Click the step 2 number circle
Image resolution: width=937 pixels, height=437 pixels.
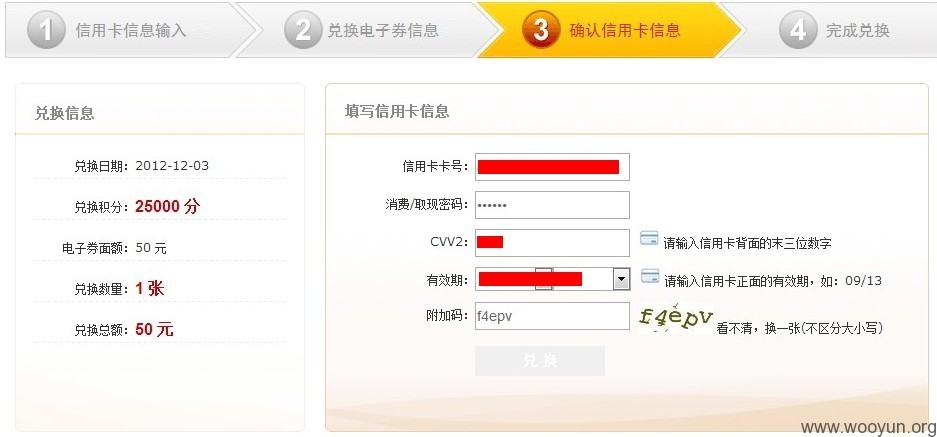click(304, 30)
